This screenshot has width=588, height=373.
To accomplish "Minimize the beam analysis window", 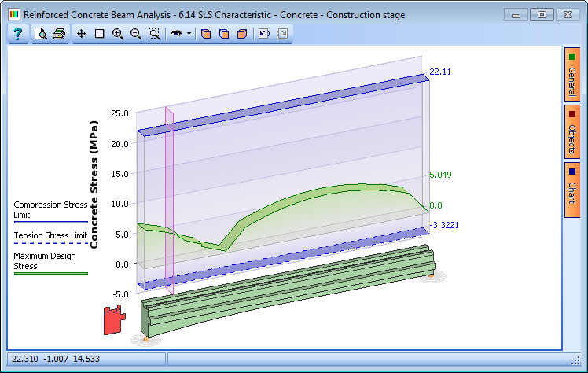I will (x=516, y=15).
